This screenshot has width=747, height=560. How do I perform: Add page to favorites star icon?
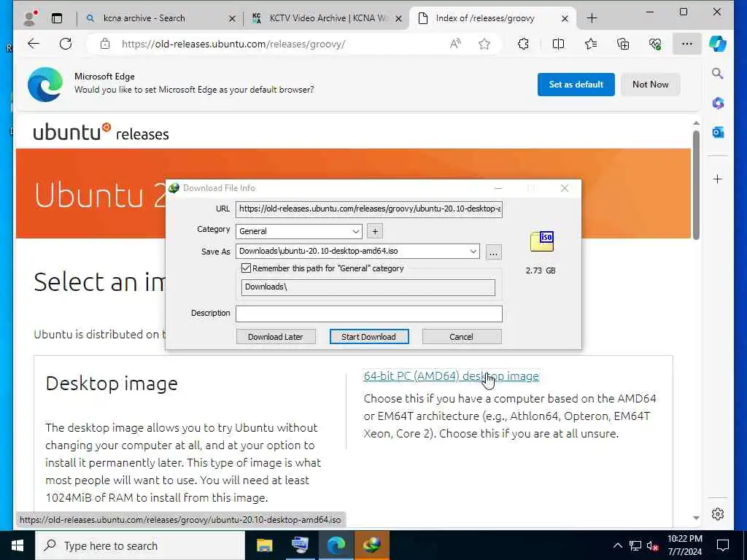click(x=484, y=44)
